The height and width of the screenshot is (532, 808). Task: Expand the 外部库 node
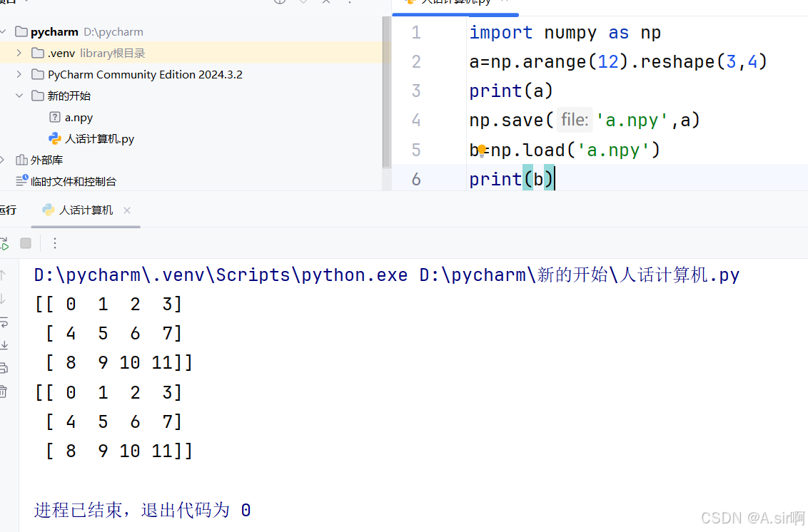2,160
